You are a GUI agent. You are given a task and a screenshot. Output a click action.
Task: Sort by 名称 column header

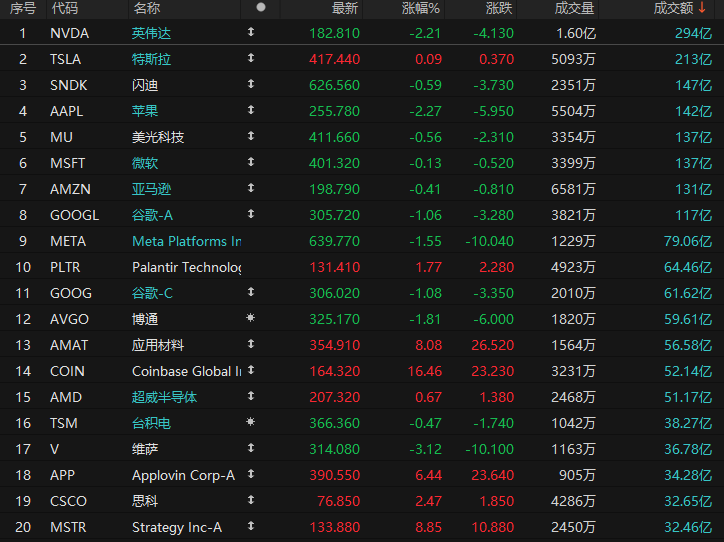(147, 8)
